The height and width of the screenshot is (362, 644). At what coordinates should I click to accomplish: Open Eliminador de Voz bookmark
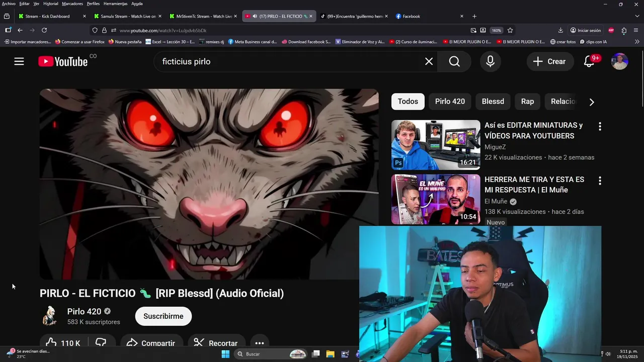coord(360,42)
